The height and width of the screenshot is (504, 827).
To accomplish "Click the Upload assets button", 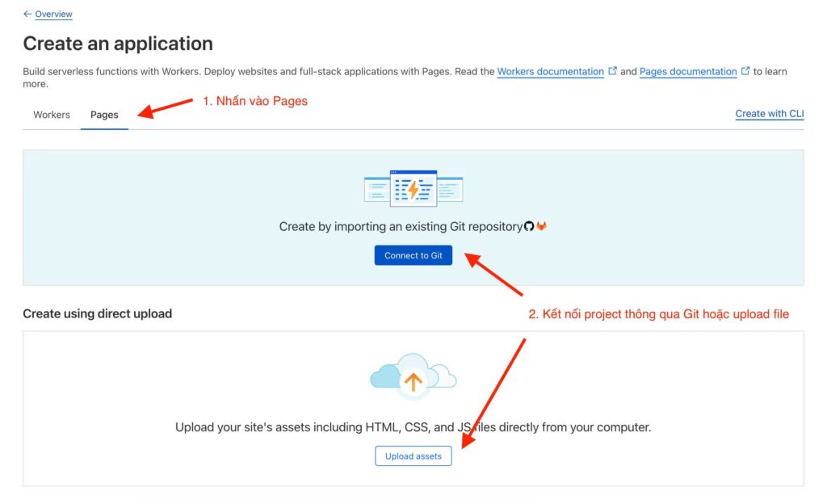I will (413, 456).
